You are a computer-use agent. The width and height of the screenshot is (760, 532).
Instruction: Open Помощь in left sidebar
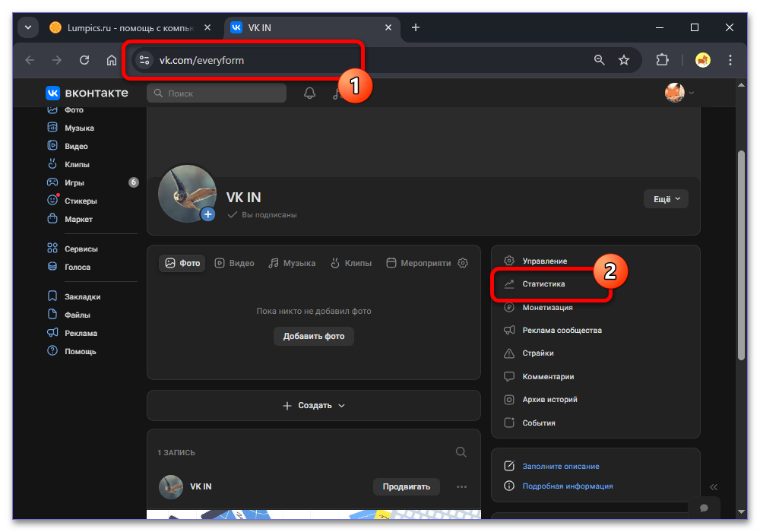(71, 351)
